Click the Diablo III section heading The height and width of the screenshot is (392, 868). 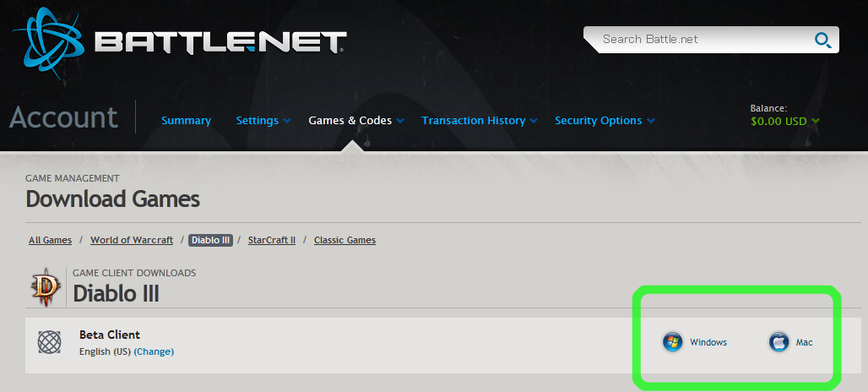point(117,293)
